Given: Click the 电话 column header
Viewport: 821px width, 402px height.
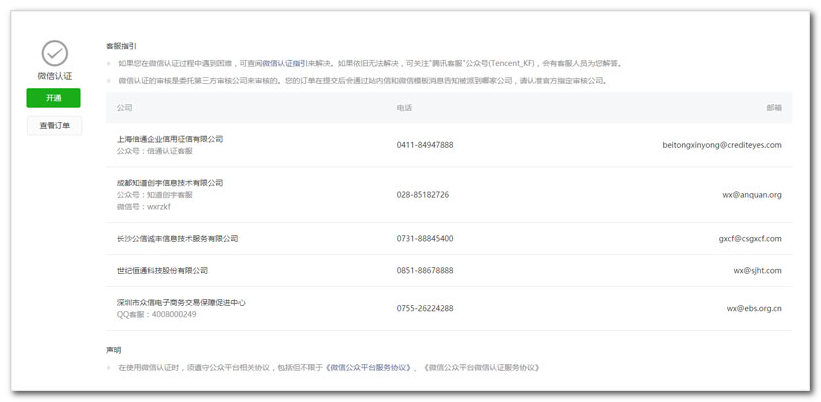Looking at the screenshot, I should [404, 107].
